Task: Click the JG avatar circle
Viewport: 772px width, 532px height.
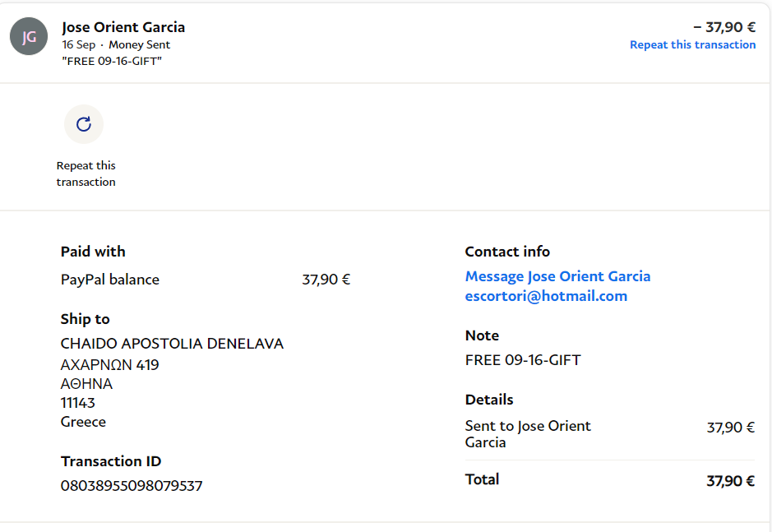Action: (x=29, y=37)
